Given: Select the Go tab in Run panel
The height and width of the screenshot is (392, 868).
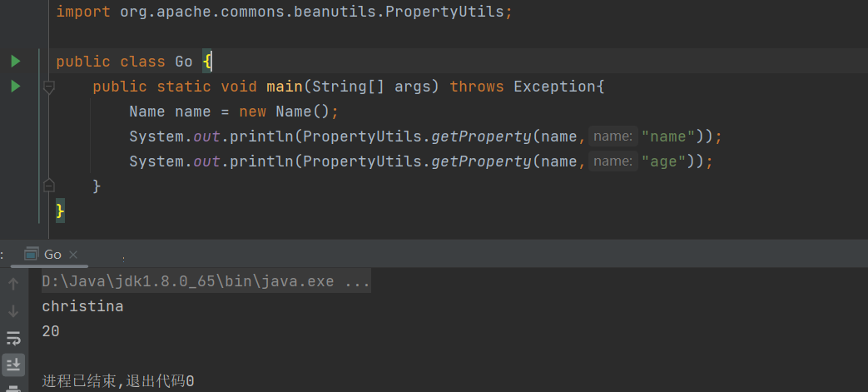Looking at the screenshot, I should point(52,254).
